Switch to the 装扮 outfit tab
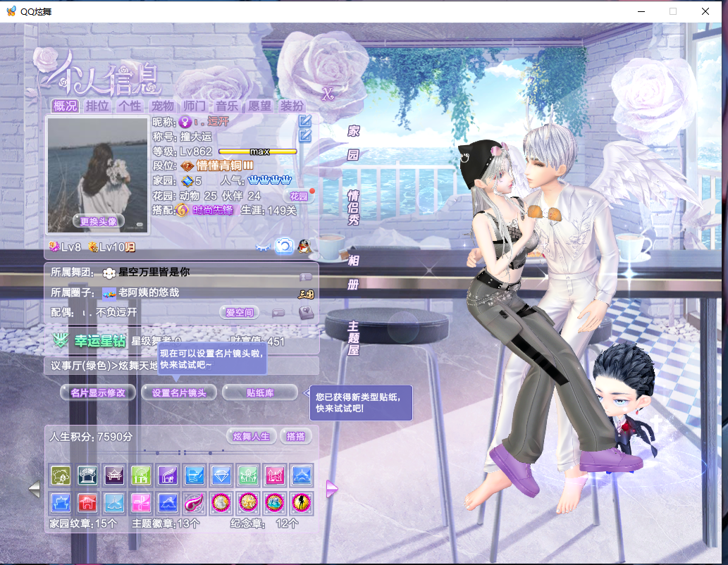Viewport: 728px width, 565px height. [292, 106]
